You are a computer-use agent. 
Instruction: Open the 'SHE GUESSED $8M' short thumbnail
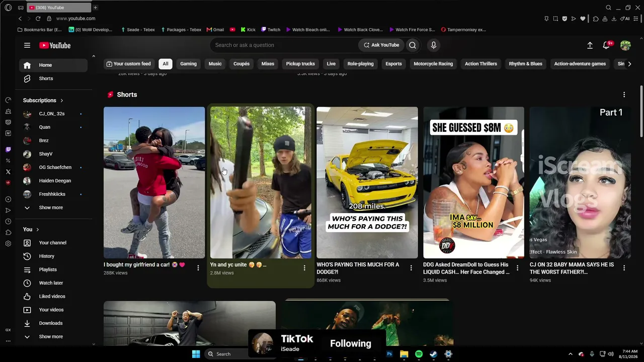473,183
